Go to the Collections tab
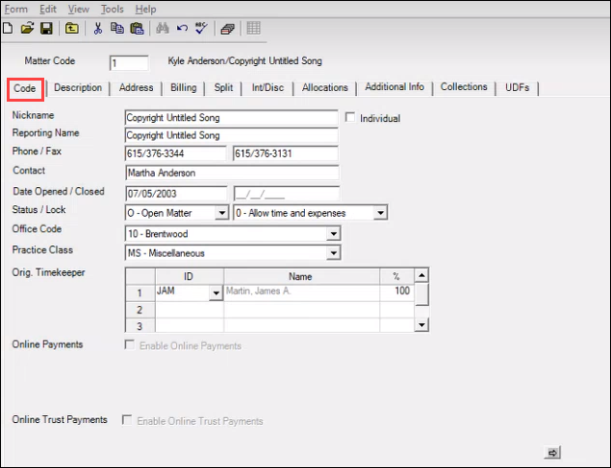The width and height of the screenshot is (611, 468). [x=464, y=87]
